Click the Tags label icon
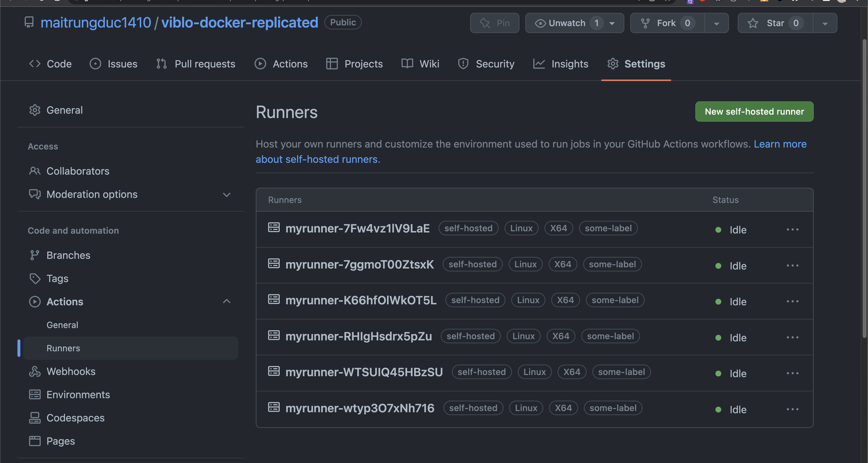Screen dimensions: 868x463 point(35,279)
